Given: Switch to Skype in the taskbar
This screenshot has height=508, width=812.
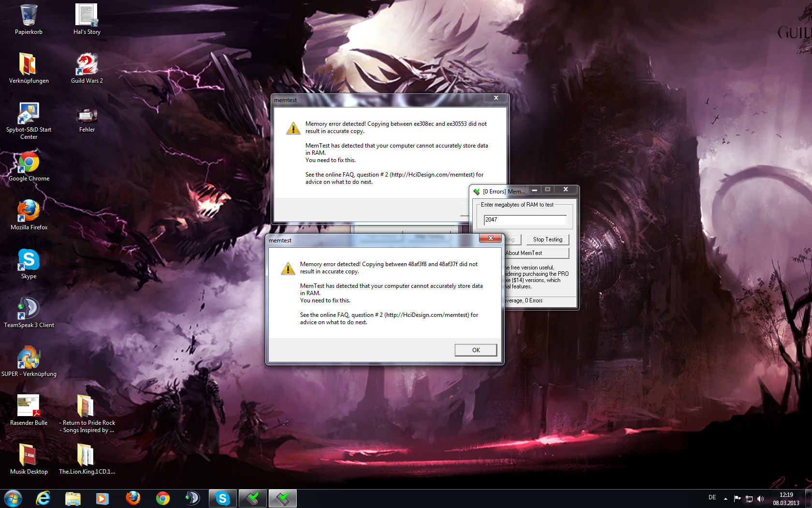Looking at the screenshot, I should pyautogui.click(x=222, y=498).
